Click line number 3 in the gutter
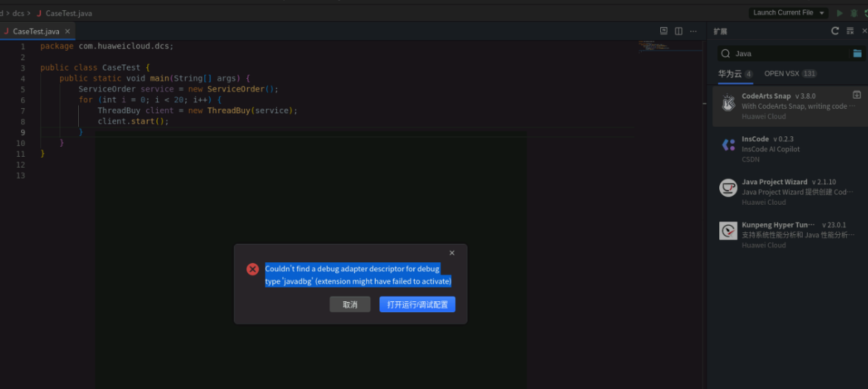This screenshot has height=389, width=868. [23, 68]
